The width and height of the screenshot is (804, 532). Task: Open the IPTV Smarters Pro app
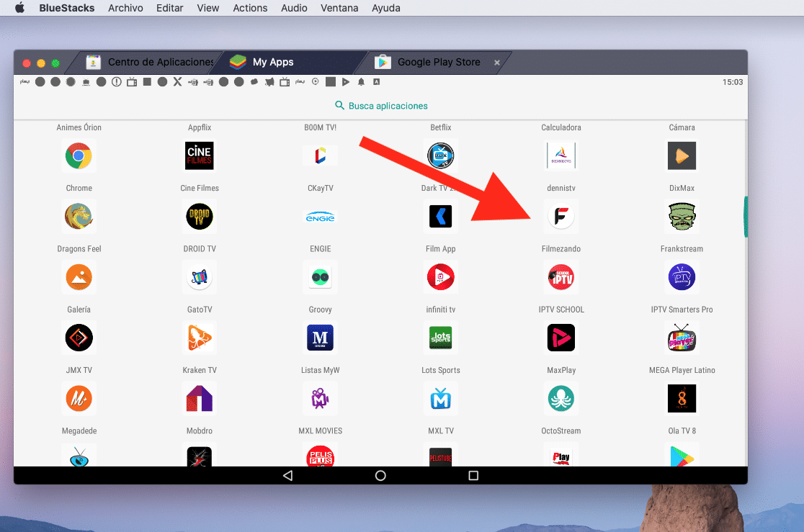(x=682, y=277)
